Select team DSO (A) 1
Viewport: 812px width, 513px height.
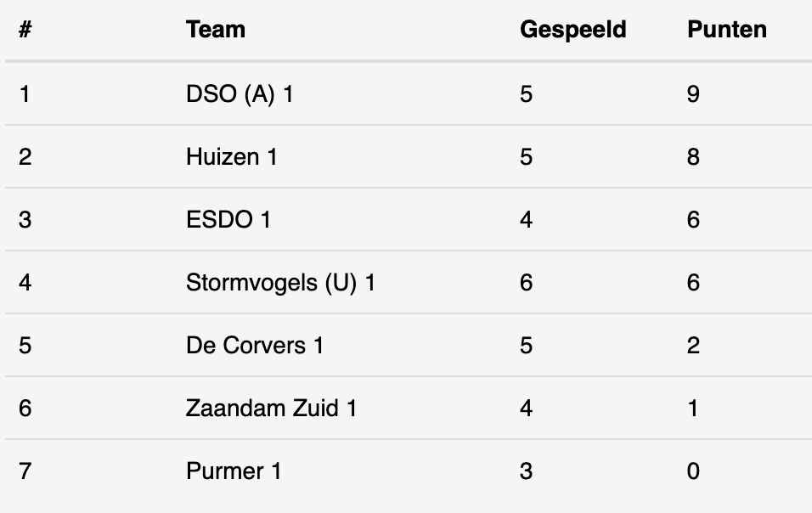click(240, 94)
